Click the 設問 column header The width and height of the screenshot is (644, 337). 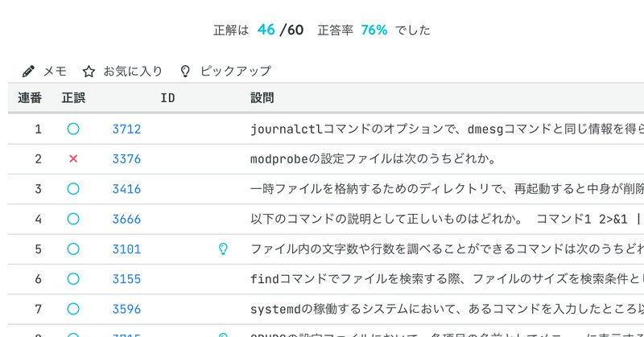pos(262,99)
